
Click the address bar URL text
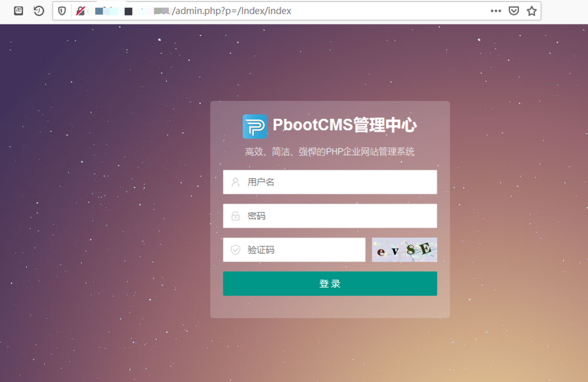coord(232,11)
